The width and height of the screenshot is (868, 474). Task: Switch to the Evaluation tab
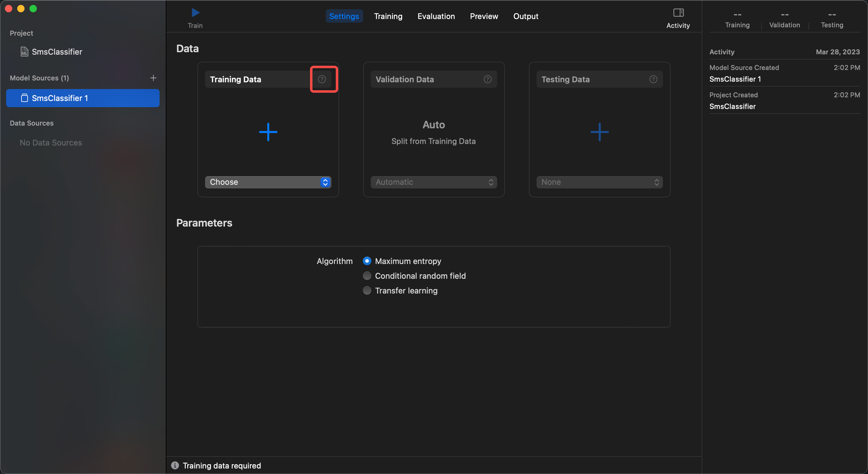coord(436,16)
